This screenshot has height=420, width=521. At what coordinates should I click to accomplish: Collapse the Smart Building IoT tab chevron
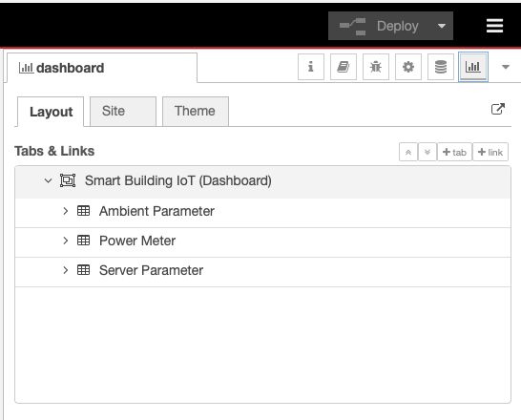click(48, 180)
